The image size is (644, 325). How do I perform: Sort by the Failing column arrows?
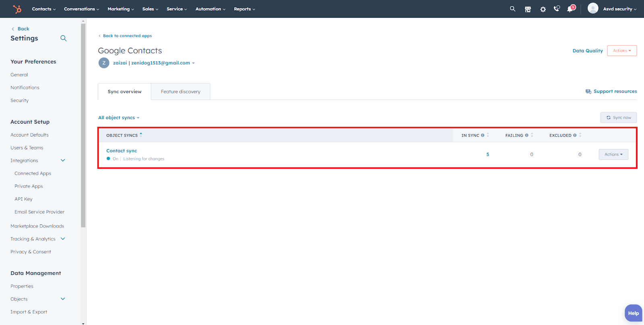pos(532,135)
